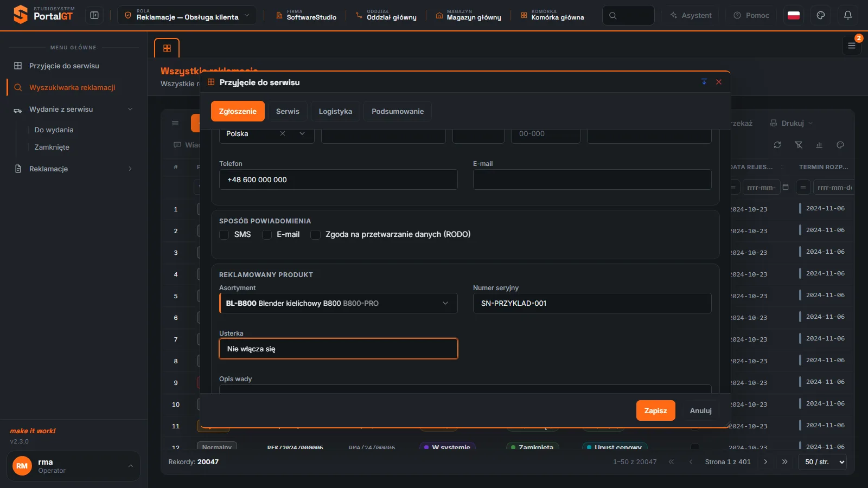The image size is (868, 488).
Task: Expand Reklamacje sidebar section
Action: click(73, 169)
